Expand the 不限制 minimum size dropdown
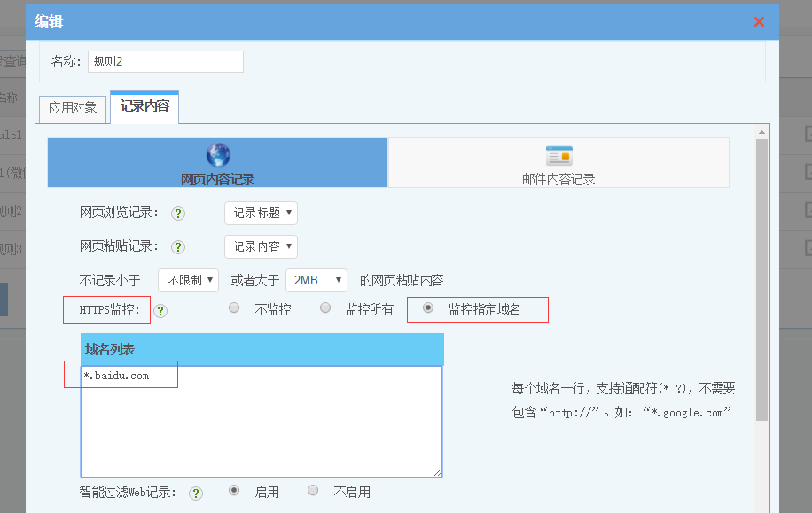This screenshot has width=812, height=513. (x=188, y=280)
